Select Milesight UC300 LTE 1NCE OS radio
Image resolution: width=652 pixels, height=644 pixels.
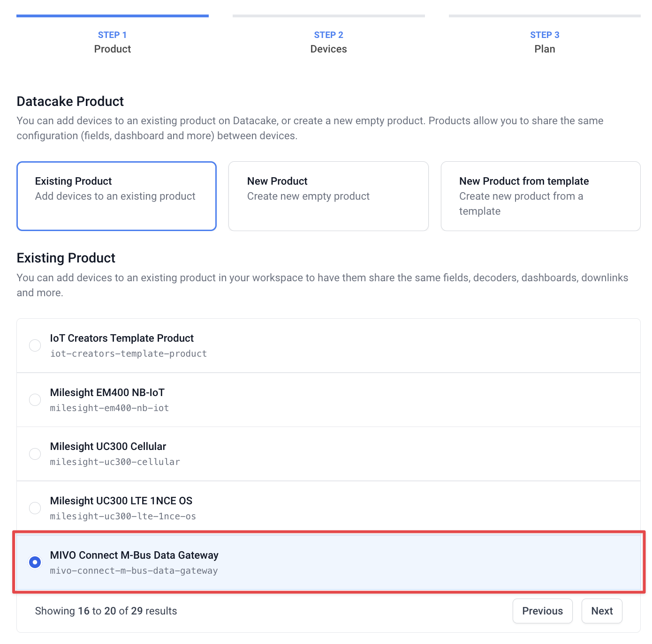[35, 508]
